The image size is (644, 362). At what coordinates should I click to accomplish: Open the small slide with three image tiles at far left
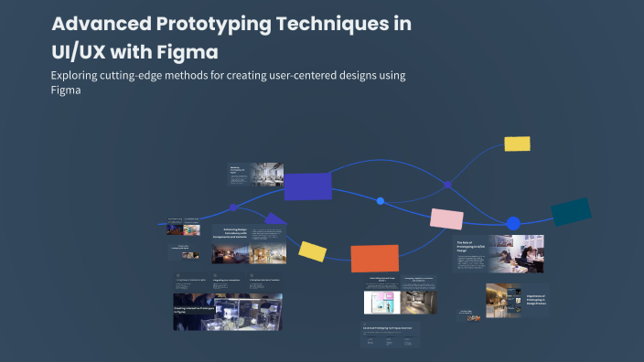[184, 251]
